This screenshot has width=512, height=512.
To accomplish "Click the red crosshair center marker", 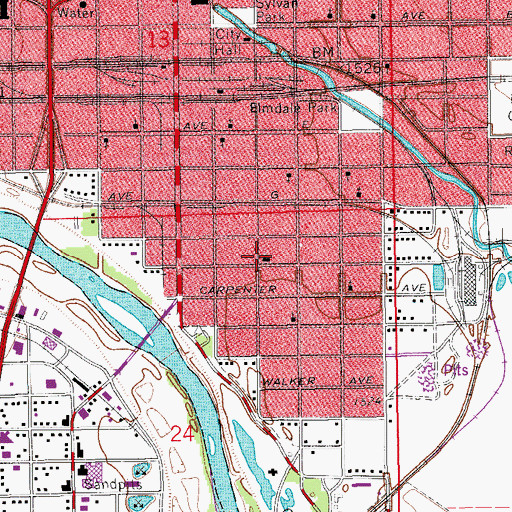I will (257, 256).
